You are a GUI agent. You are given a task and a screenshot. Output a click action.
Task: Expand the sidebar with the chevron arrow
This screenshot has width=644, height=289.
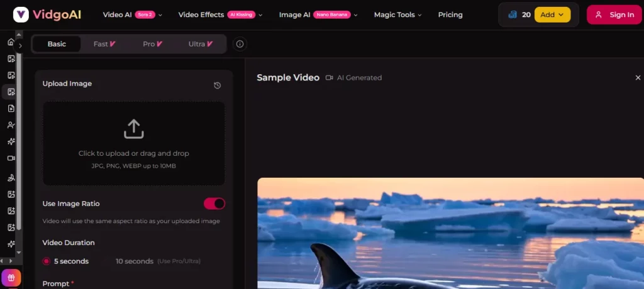coord(20,46)
